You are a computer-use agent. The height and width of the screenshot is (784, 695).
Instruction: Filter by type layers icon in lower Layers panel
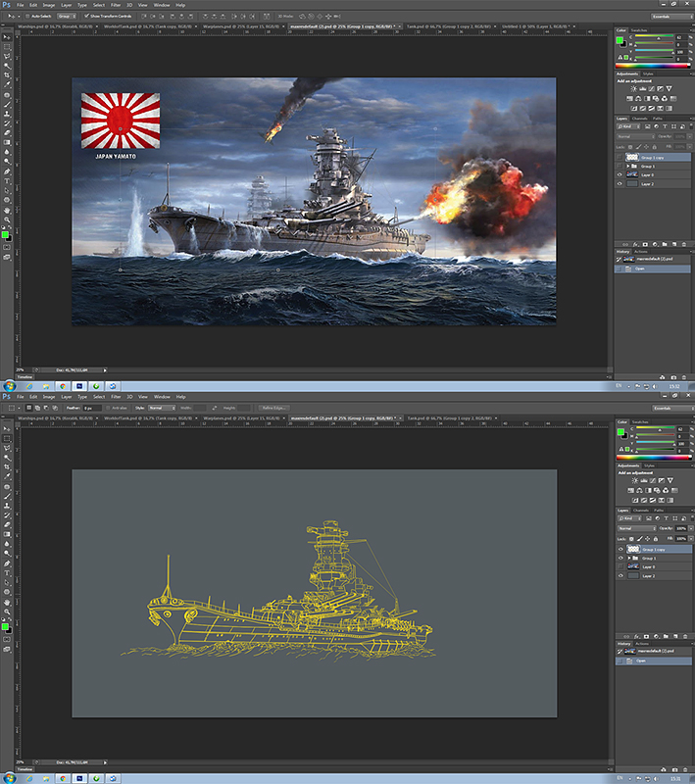[665, 518]
